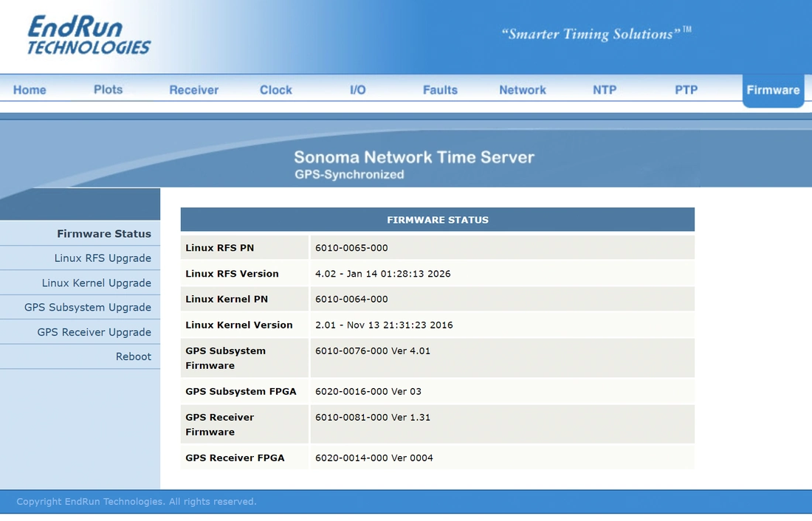This screenshot has width=812, height=521.
Task: Click the value 6010-0064-000
Action: (x=351, y=299)
